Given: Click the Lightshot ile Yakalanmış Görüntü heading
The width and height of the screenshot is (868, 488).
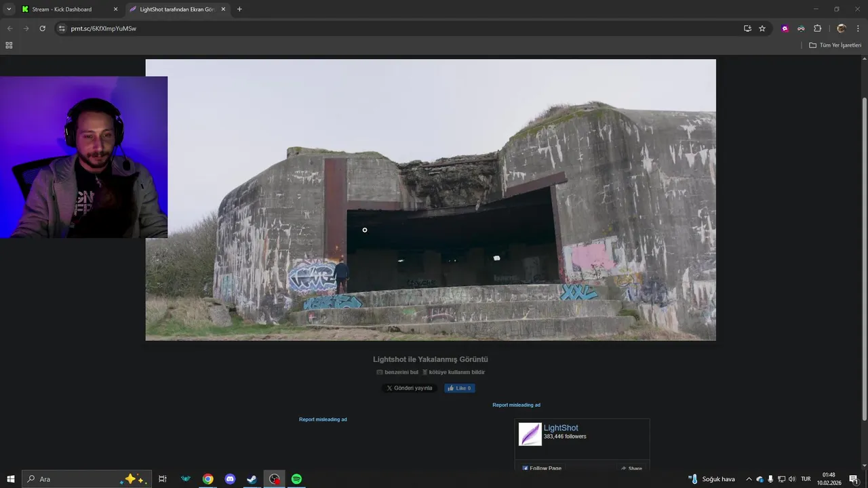Looking at the screenshot, I should pyautogui.click(x=431, y=359).
